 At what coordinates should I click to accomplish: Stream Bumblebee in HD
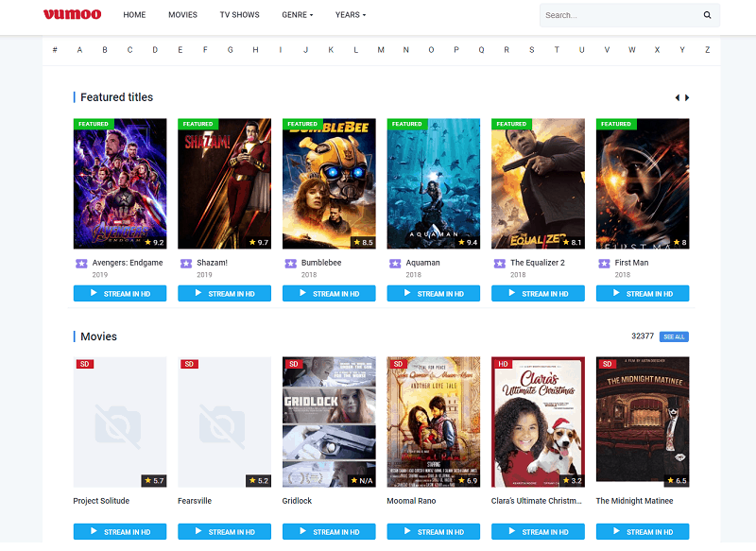[x=329, y=293]
